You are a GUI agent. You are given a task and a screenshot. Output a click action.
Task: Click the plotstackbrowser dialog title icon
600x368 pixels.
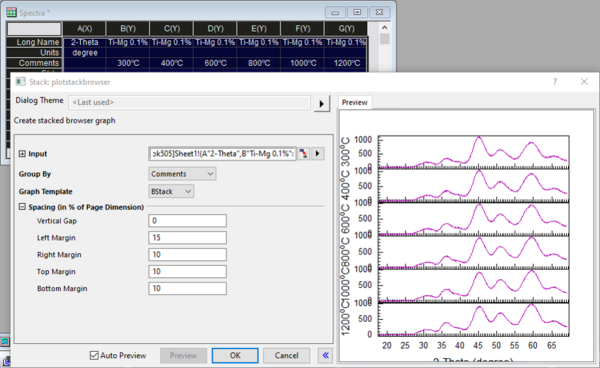click(x=20, y=82)
